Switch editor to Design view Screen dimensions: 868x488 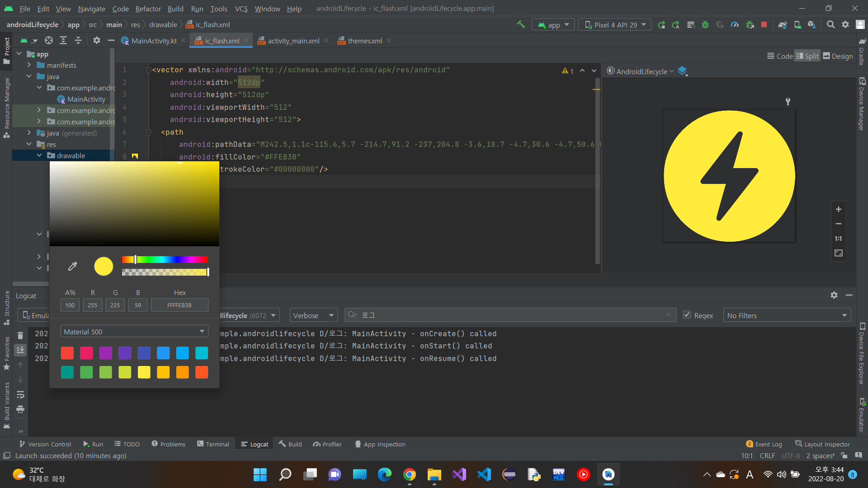(838, 56)
